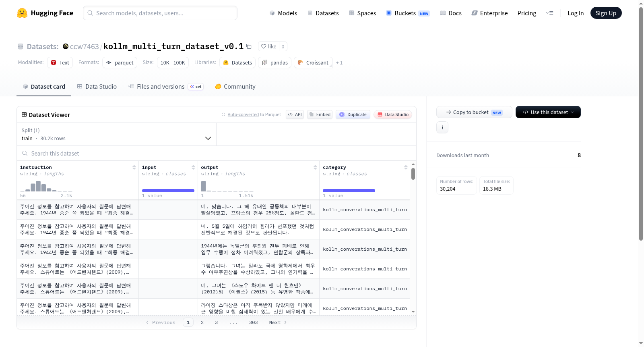This screenshot has height=347, width=644.
Task: Click the pandas library tag
Action: 275,62
